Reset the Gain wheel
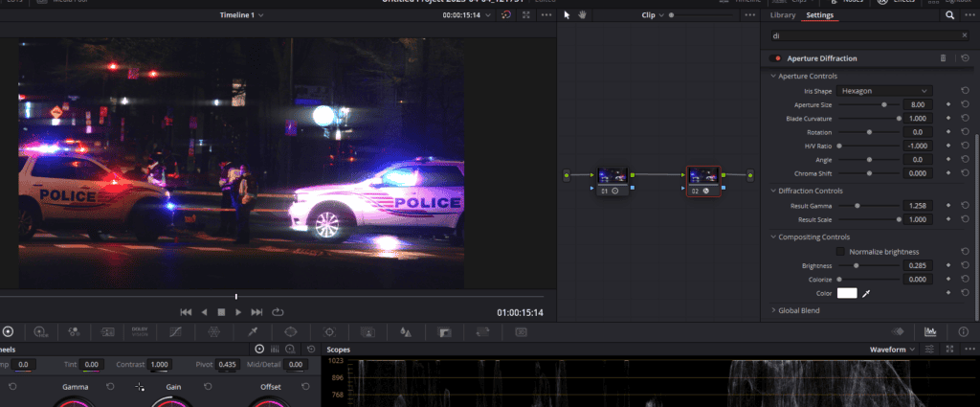 point(208,386)
